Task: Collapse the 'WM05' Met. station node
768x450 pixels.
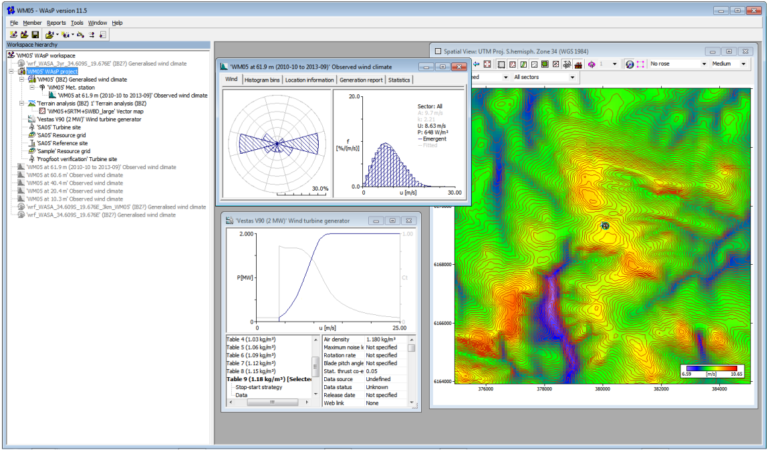Action: click(32, 87)
